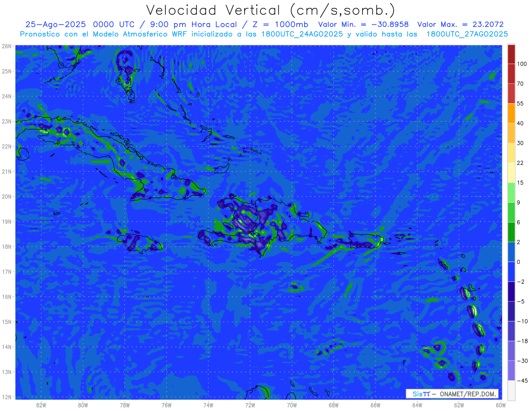Click the colorbar label '9'
The height and width of the screenshot is (411, 532).
click(519, 202)
